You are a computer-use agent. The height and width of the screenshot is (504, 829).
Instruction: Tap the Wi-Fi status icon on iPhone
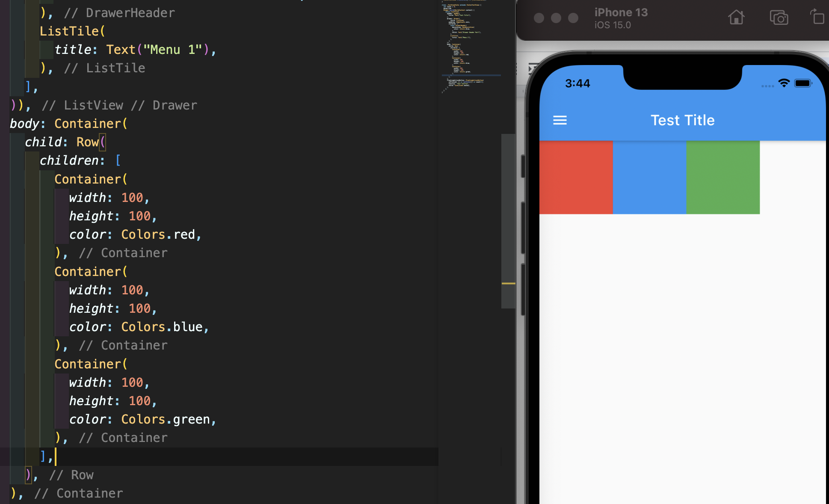(x=784, y=83)
